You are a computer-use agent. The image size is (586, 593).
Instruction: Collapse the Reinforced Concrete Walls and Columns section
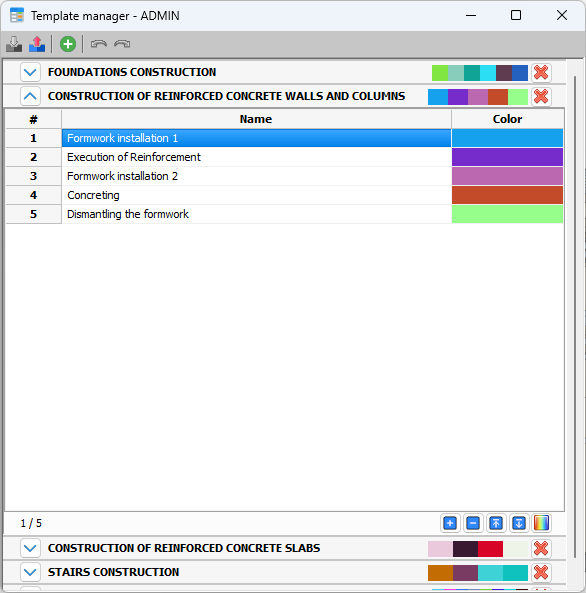click(30, 96)
